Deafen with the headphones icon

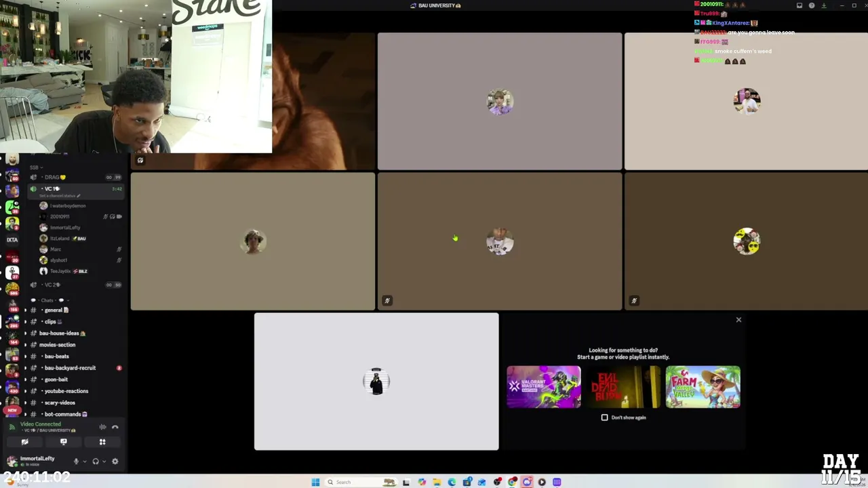[96, 462]
